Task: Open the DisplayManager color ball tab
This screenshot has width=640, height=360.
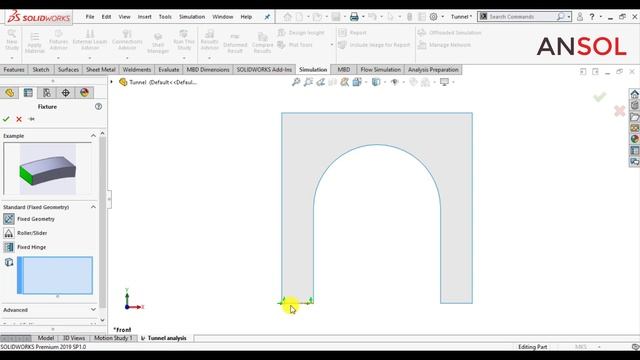Action: tap(84, 93)
